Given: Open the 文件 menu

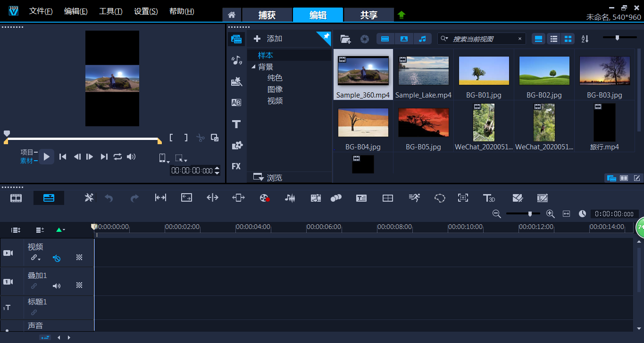Looking at the screenshot, I should click(41, 11).
